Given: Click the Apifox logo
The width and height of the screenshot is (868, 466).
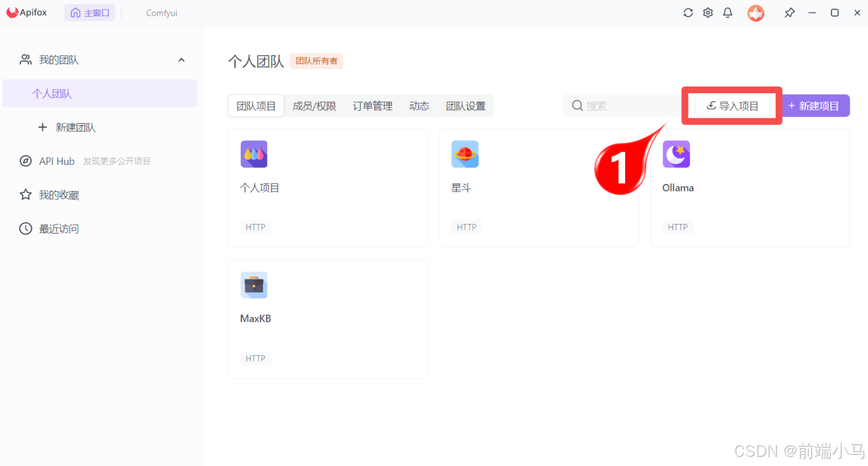Looking at the screenshot, I should [27, 12].
